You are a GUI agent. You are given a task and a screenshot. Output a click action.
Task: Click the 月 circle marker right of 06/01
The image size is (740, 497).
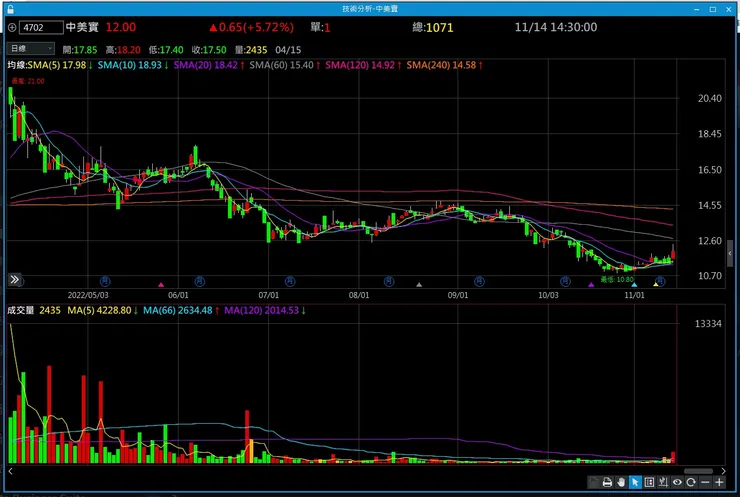(x=200, y=281)
